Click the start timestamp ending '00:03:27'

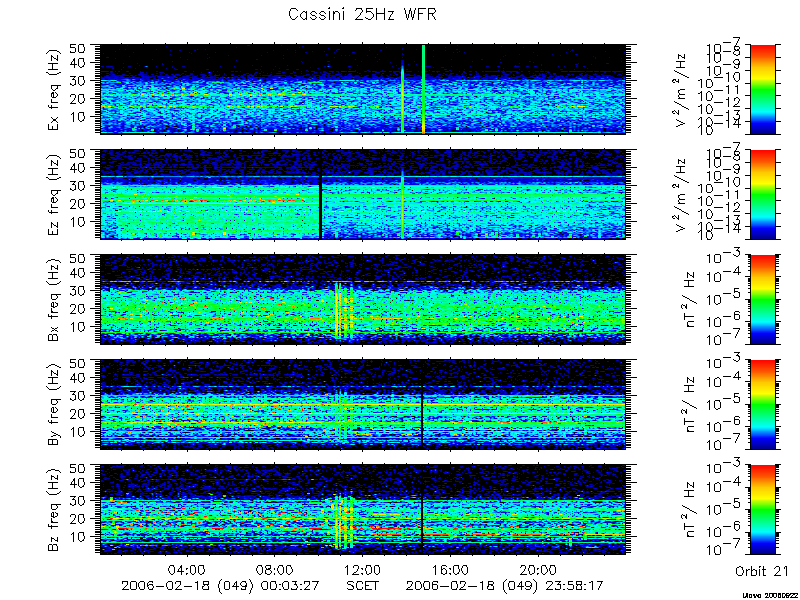220,585
